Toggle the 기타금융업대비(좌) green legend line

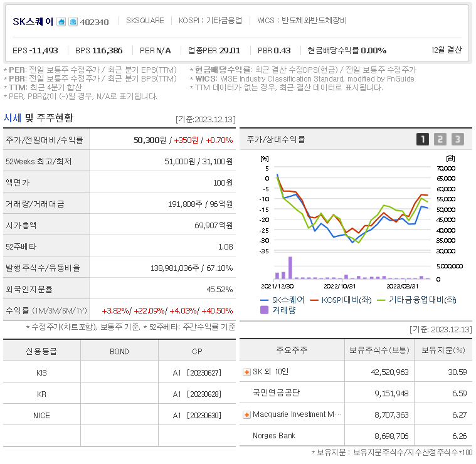[416, 300]
